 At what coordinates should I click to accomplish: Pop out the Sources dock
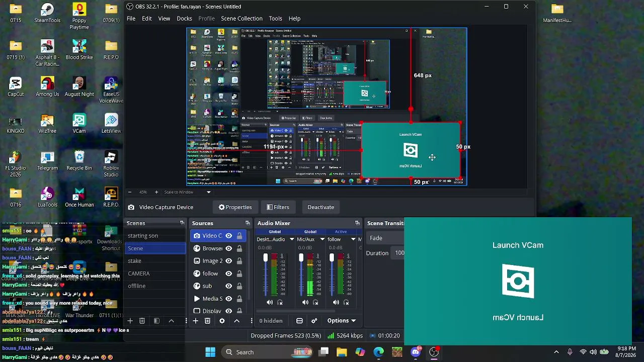248,223
